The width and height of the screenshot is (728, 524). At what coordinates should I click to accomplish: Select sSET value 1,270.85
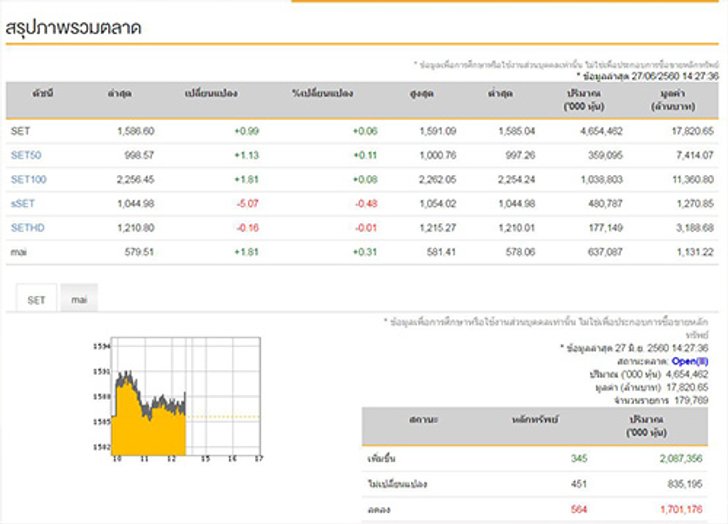pos(695,203)
